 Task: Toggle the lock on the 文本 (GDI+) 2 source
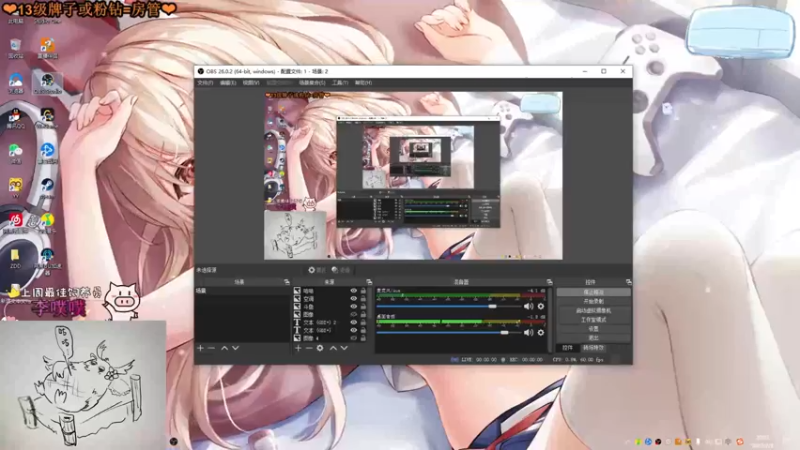coord(363,322)
